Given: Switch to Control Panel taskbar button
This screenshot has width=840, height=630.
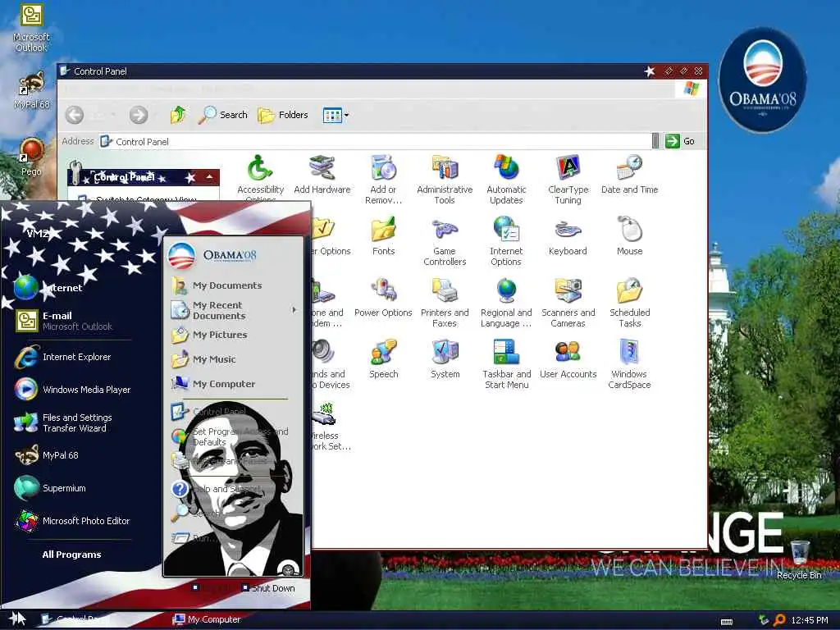Looking at the screenshot, I should [75, 619].
